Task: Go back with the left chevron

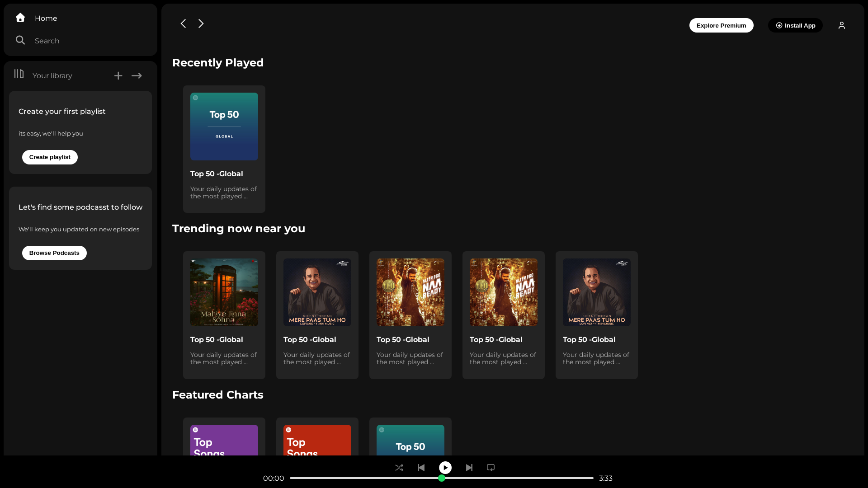Action: pyautogui.click(x=183, y=23)
